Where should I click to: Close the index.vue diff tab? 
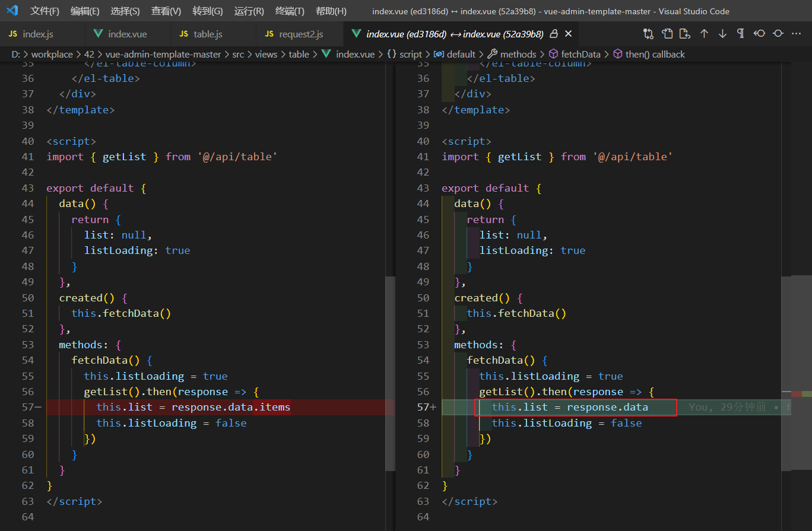(569, 34)
